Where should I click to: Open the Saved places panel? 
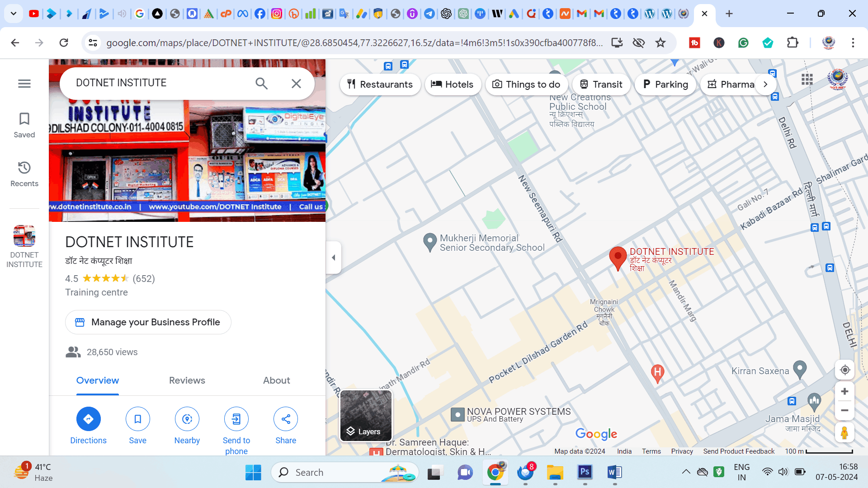pos(24,125)
